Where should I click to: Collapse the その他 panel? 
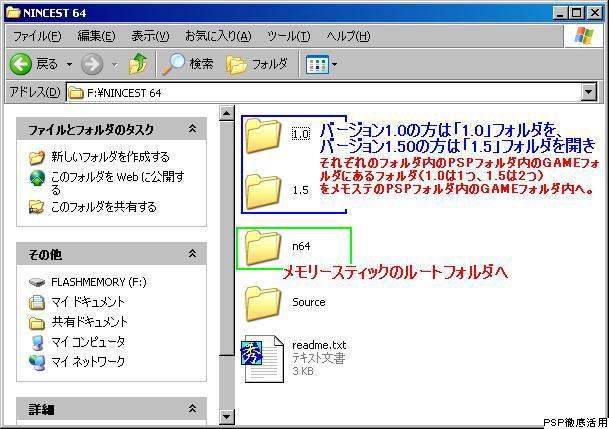point(192,254)
